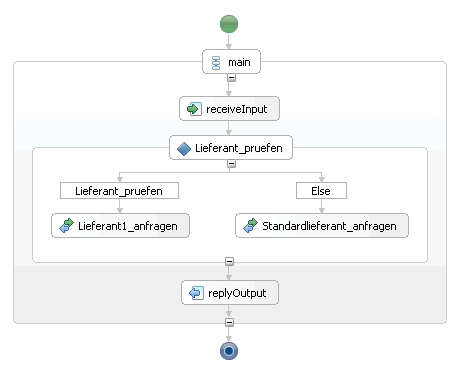This screenshot has height=366, width=460.
Task: Select the Lieferant1_anfragen invoke activity
Action: (x=120, y=226)
